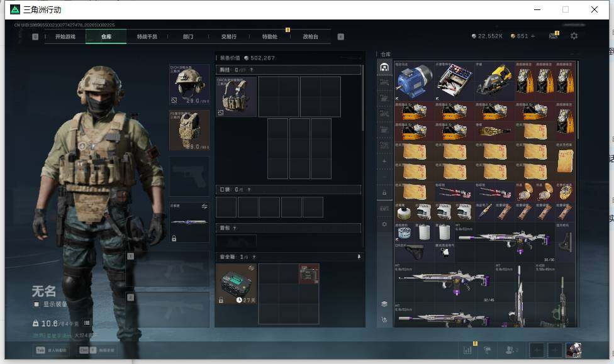This screenshot has width=614, height=364.
Task: Select the equipped helmet slot
Action: coord(189,85)
